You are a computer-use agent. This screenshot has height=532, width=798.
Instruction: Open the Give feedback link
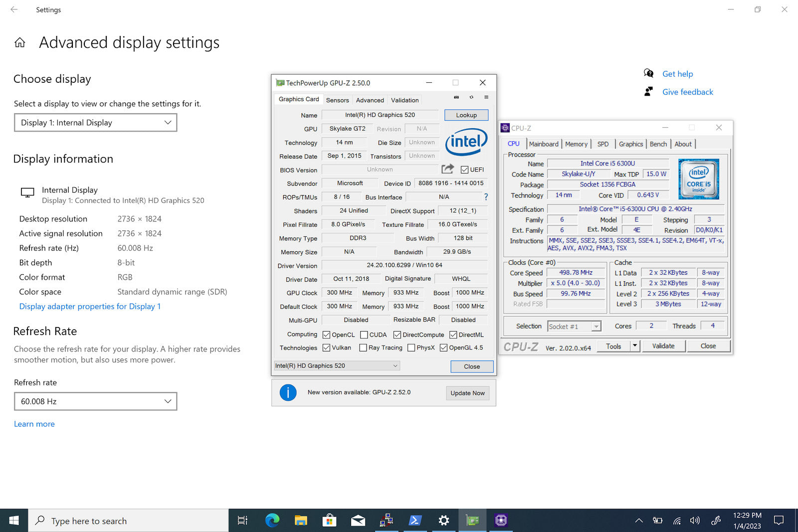(688, 92)
